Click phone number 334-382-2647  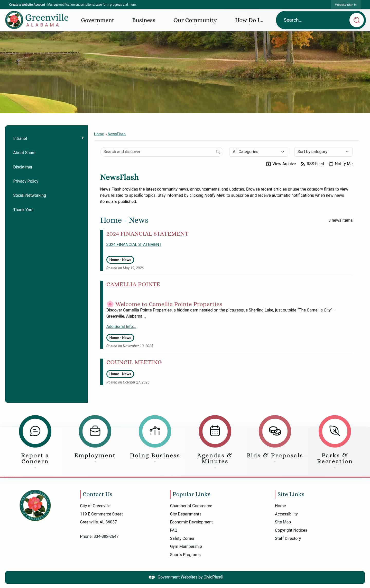106,536
